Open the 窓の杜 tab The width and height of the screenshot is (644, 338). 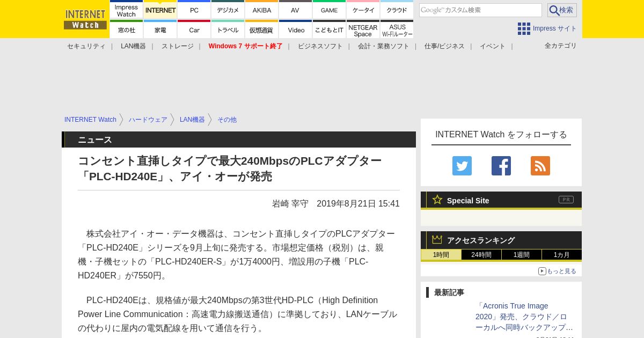point(126,29)
